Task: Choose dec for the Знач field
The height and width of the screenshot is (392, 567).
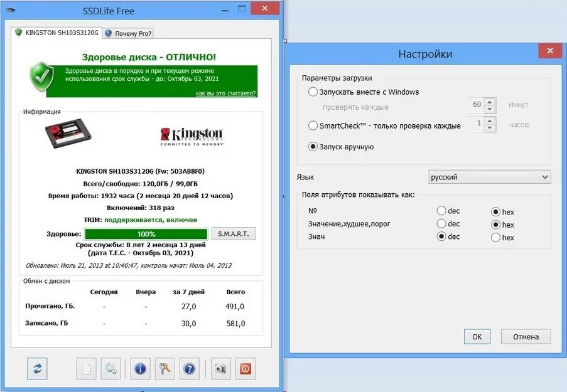Action: coord(441,236)
